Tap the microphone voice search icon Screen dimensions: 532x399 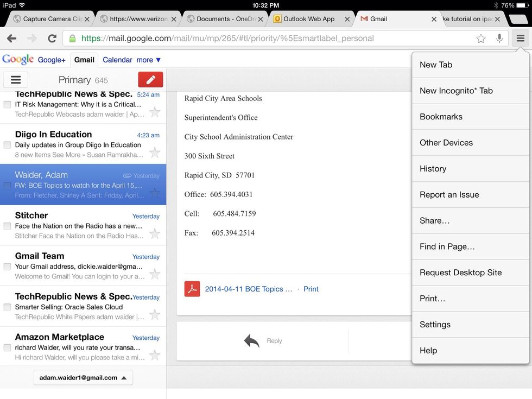[499, 39]
